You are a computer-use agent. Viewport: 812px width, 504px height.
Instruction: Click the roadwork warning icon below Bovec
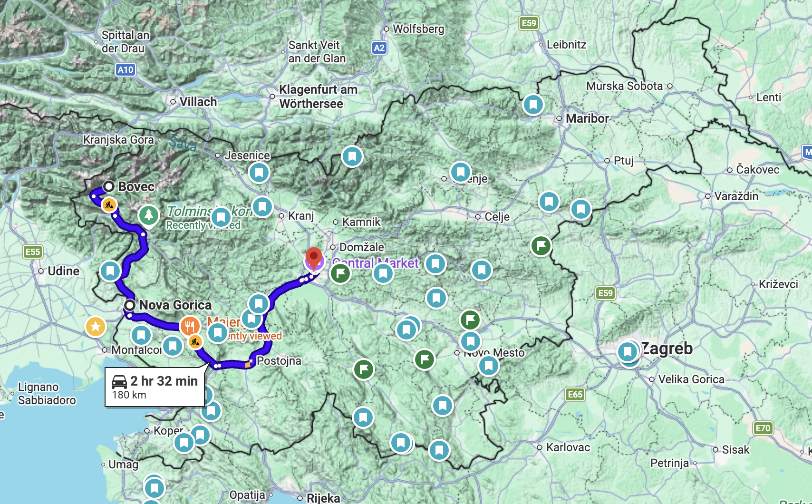(x=109, y=205)
